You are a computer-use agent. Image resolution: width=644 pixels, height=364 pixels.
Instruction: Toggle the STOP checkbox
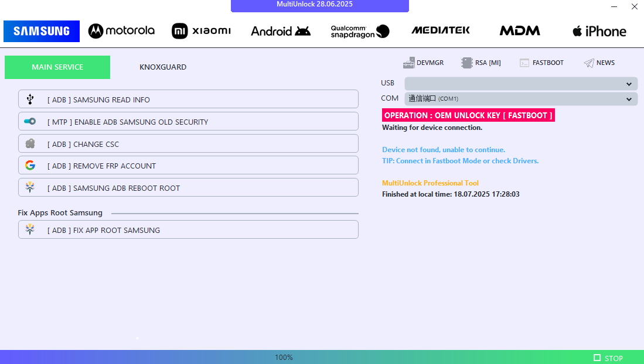click(597, 358)
